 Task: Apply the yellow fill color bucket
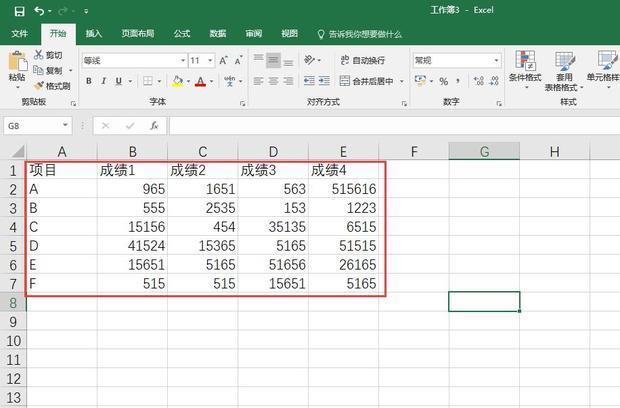click(177, 82)
